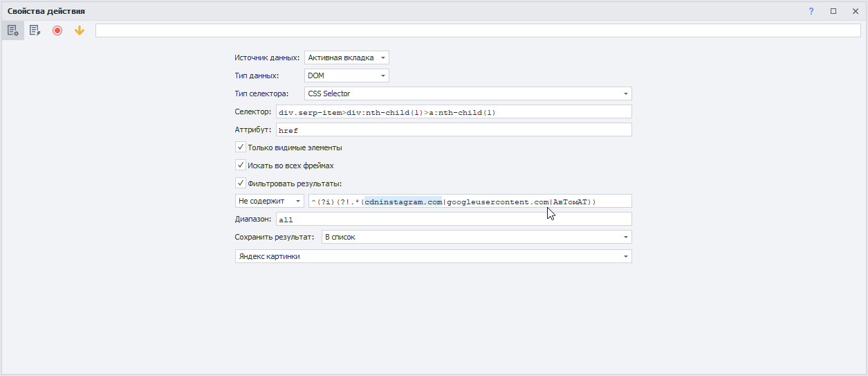The image size is (868, 376).
Task: Open the action settings icon in toolbar
Action: (12, 30)
